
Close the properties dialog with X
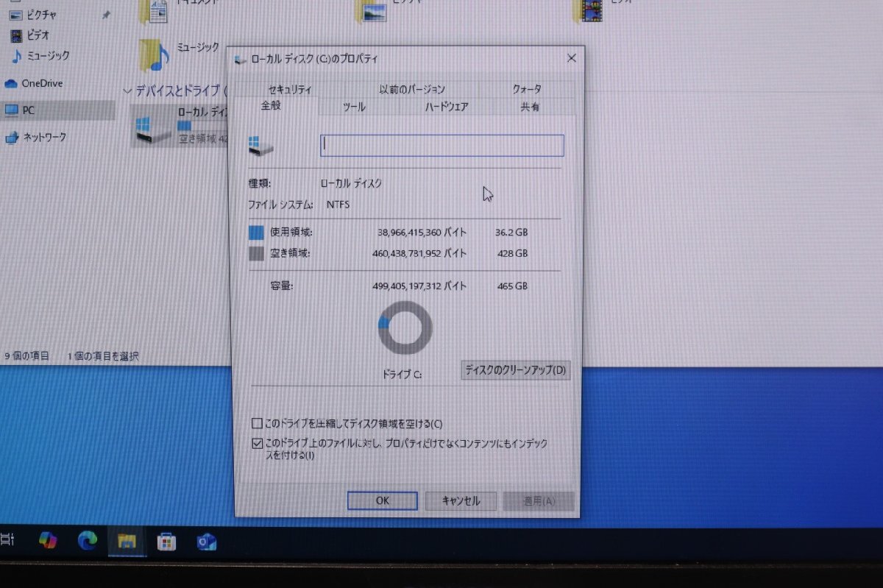tap(572, 58)
